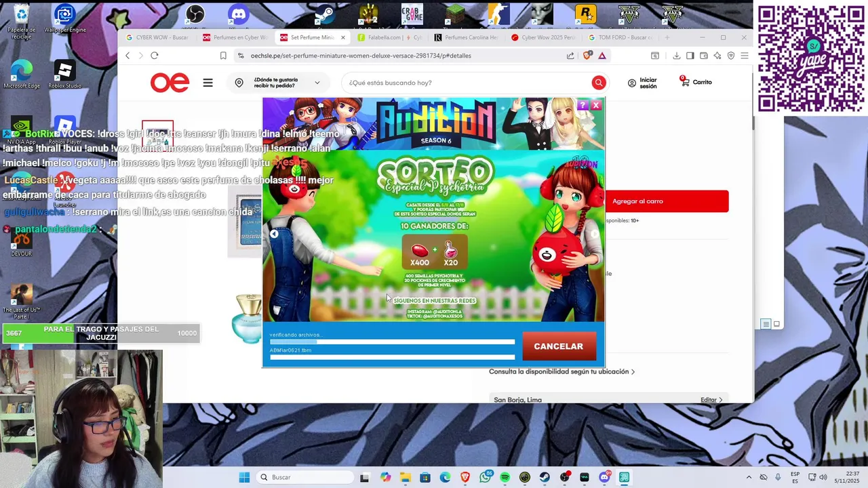Open The Last of Us Part I shortcut

(x=21, y=301)
